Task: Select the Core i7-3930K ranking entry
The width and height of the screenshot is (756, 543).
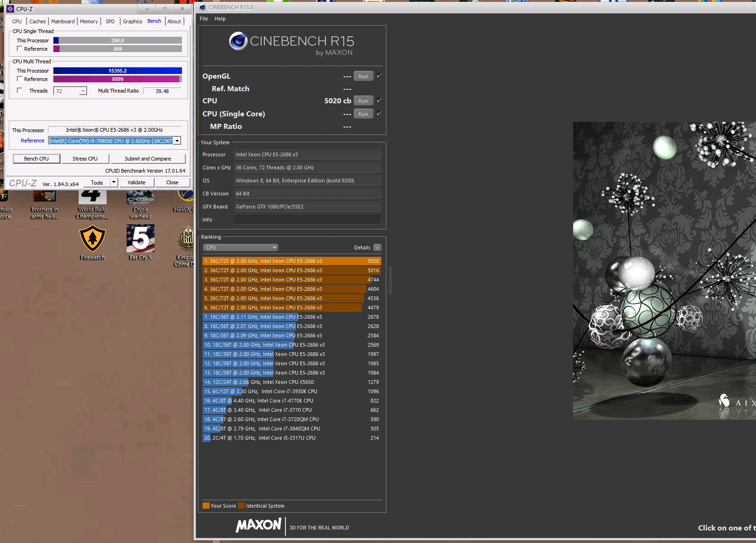Action: pos(292,391)
